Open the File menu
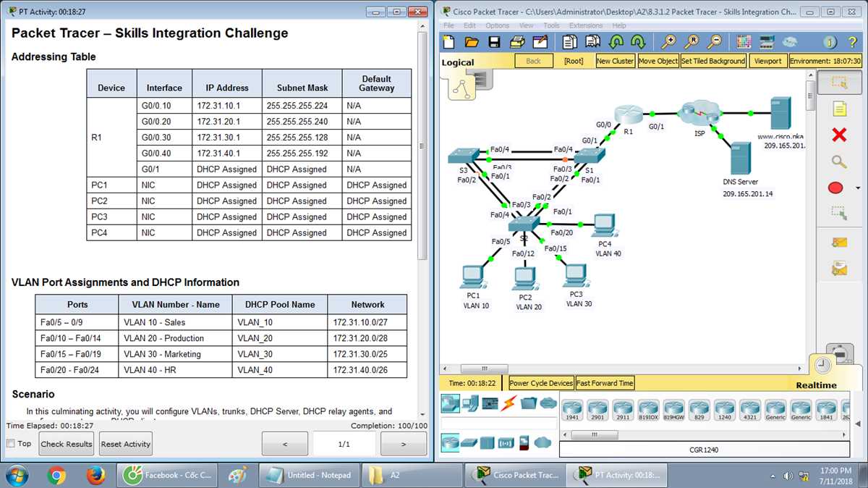The image size is (868, 488). click(x=449, y=25)
